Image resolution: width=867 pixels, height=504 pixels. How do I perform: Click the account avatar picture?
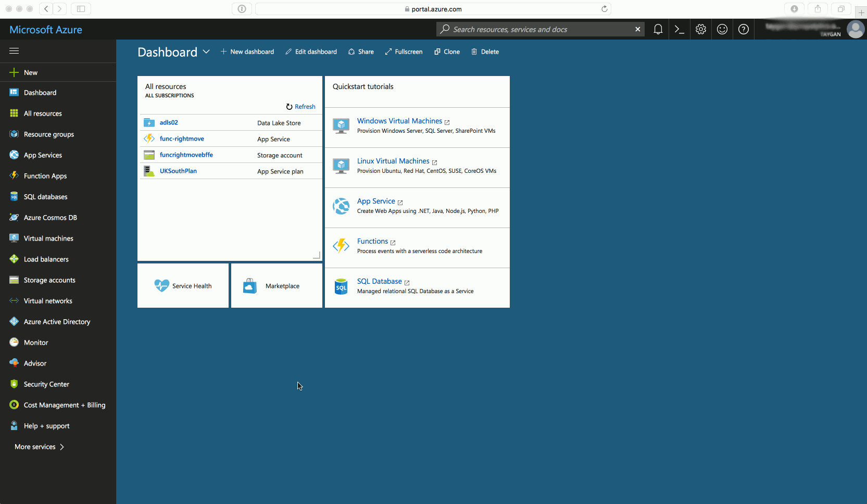click(856, 29)
